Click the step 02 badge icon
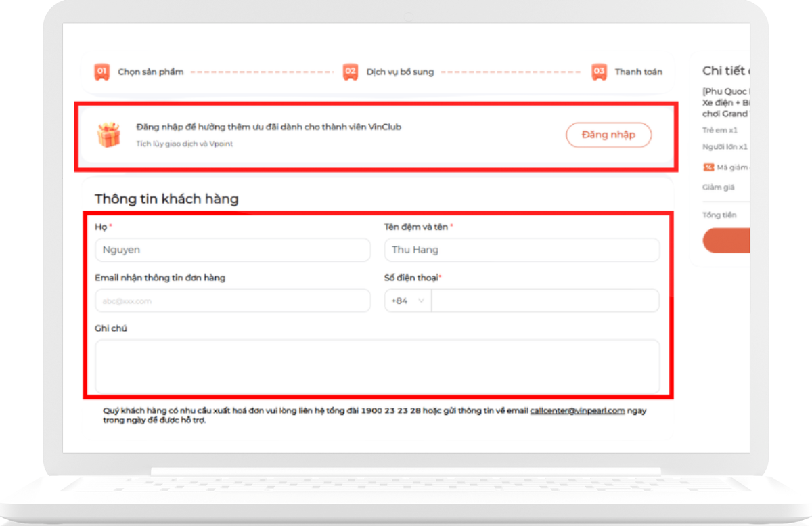The image size is (812, 526). click(350, 72)
